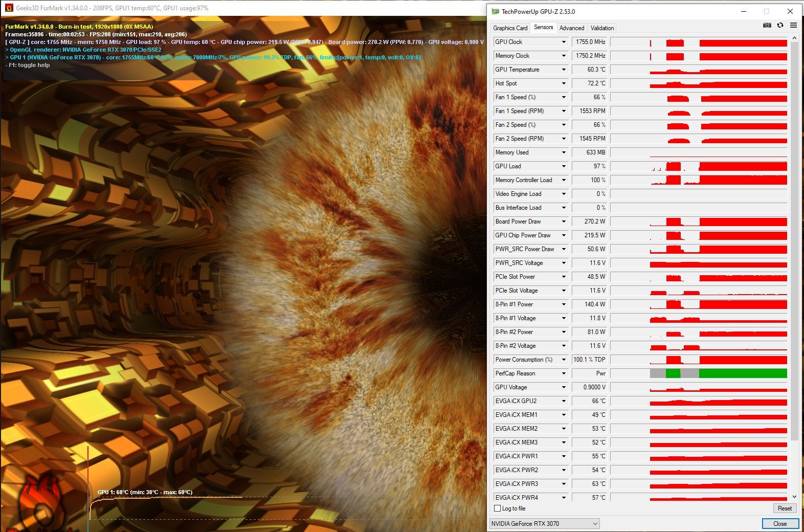Open the PerfCap Reason dropdown arrow
804x532 pixels.
564,373
